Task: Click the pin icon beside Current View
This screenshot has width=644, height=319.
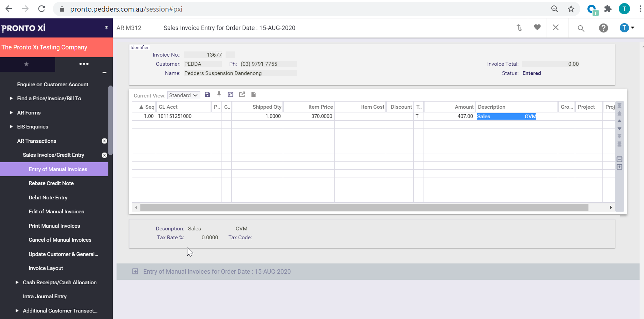Action: click(x=219, y=94)
